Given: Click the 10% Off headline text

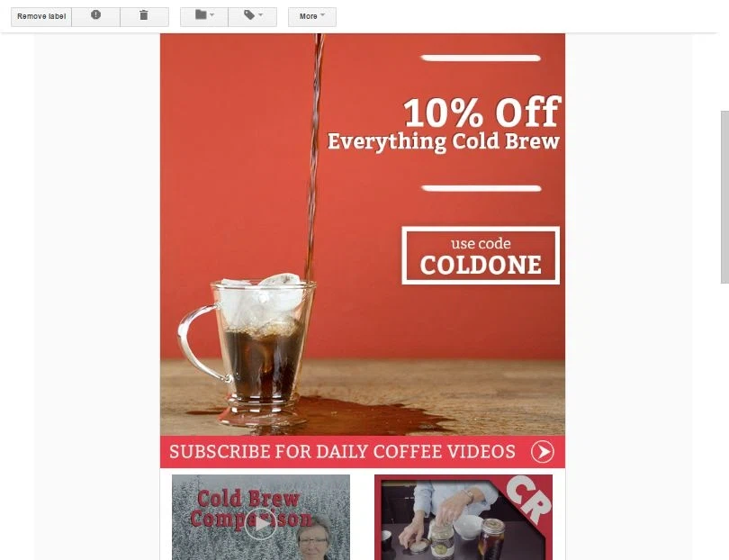Looking at the screenshot, I should (482, 113).
